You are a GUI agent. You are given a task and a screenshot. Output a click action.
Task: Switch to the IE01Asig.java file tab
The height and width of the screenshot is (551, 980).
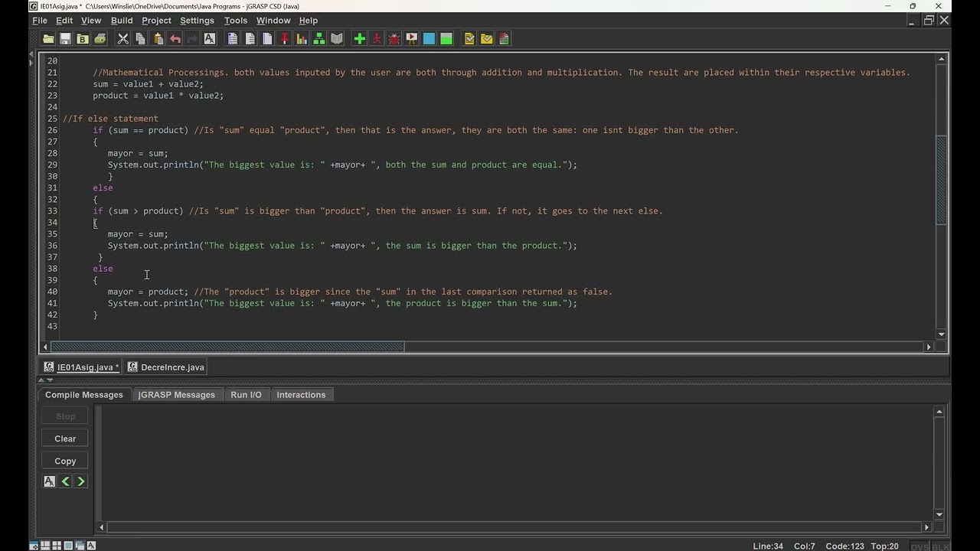[81, 367]
